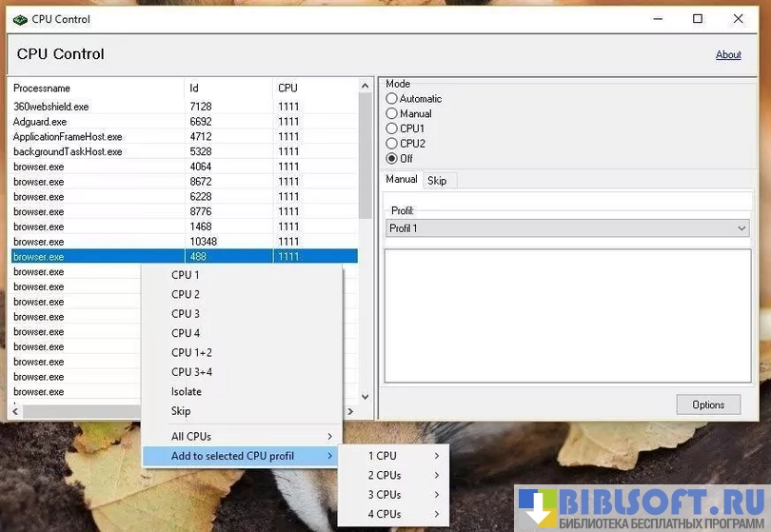Choose CPU 1+2 from context menu
This screenshot has width=771, height=532.
[x=192, y=353]
